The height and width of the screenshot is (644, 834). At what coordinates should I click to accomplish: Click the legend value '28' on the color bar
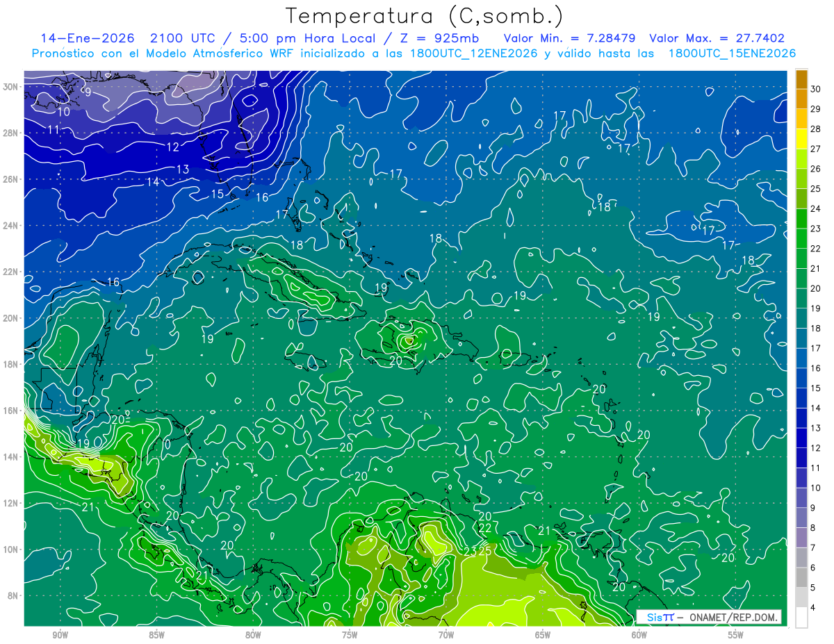[816, 129]
